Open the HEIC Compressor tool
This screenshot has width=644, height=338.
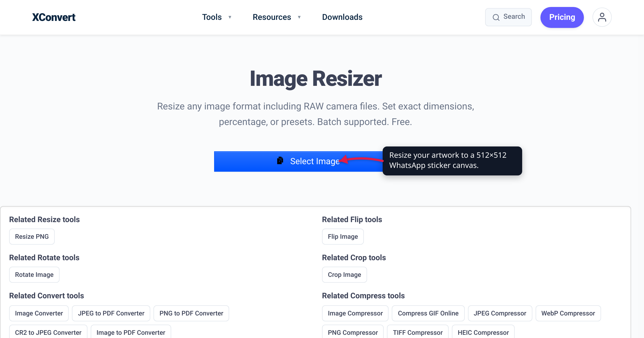[483, 332]
